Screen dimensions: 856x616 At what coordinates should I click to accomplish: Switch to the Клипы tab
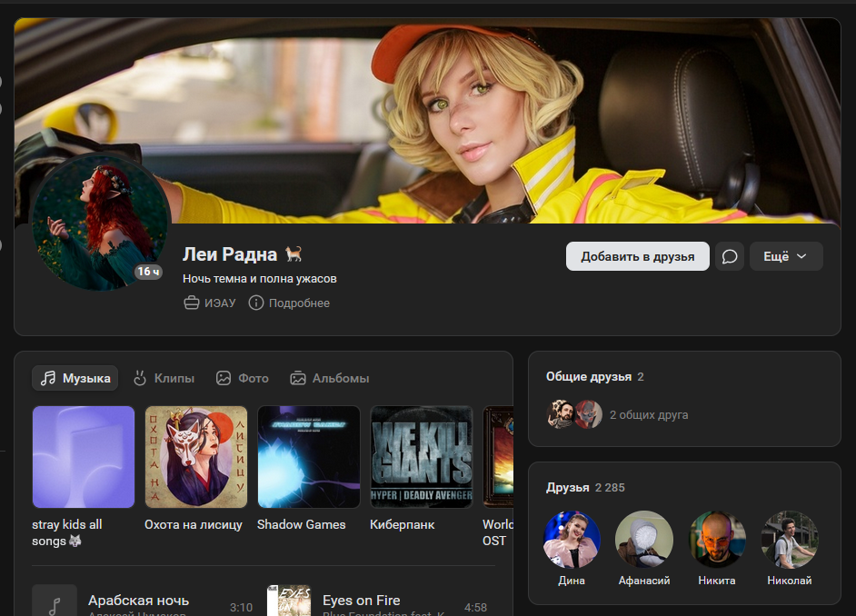[x=164, y=378]
